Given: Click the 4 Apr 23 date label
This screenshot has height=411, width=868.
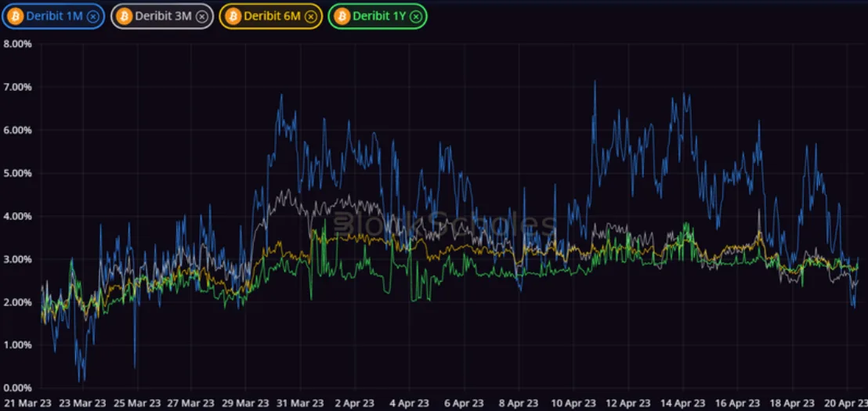Looking at the screenshot, I should click(x=409, y=402).
